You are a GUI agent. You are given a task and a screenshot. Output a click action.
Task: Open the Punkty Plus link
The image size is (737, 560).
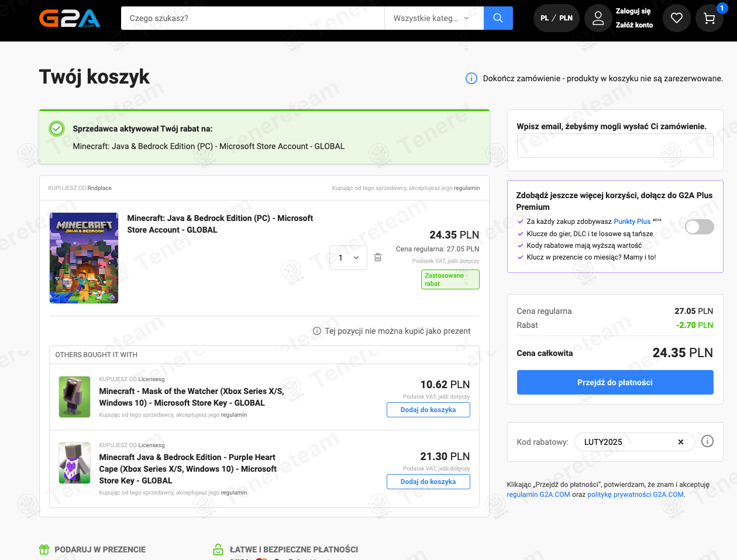pyautogui.click(x=632, y=222)
